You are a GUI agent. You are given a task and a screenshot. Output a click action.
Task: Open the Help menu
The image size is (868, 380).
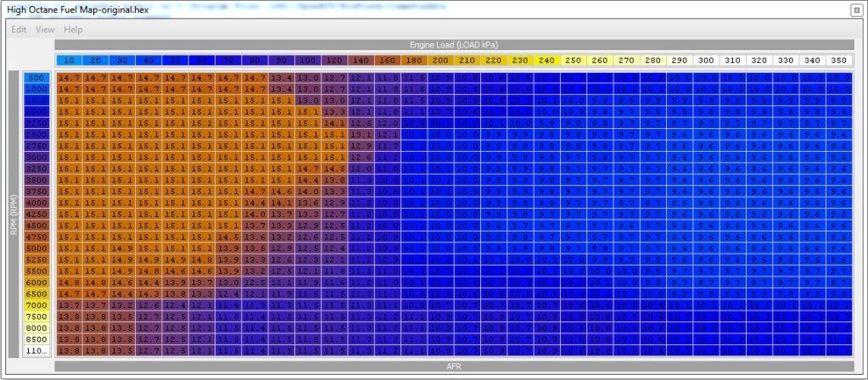pyautogui.click(x=73, y=29)
